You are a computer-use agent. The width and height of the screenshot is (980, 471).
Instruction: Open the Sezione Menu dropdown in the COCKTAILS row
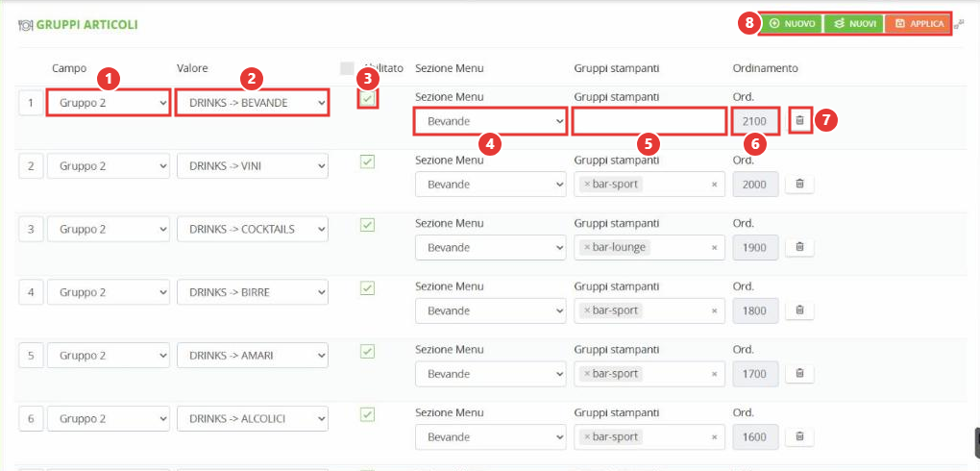(491, 248)
